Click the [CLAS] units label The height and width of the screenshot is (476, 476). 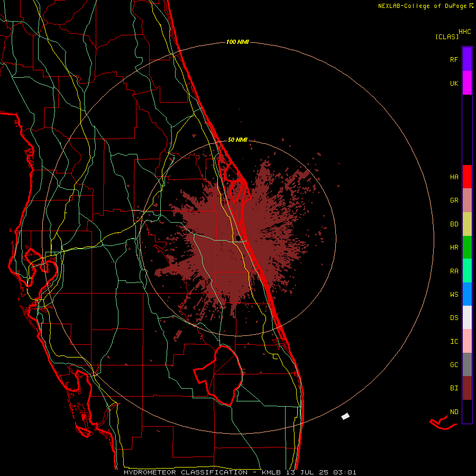(447, 37)
